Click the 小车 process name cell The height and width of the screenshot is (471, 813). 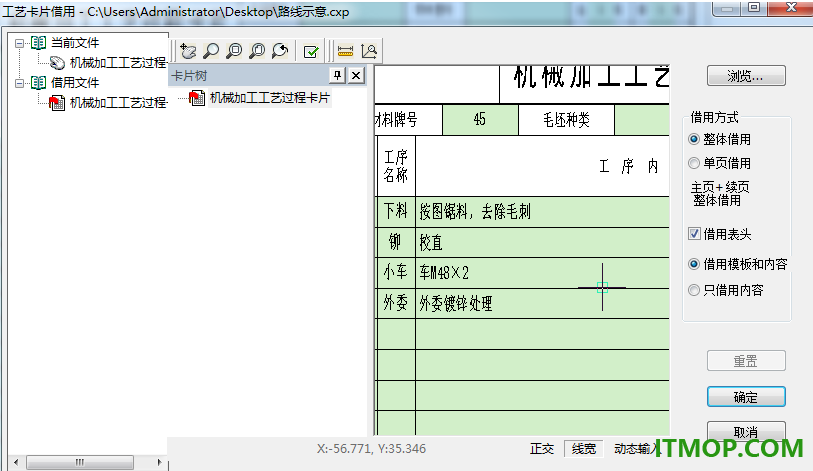pos(396,273)
